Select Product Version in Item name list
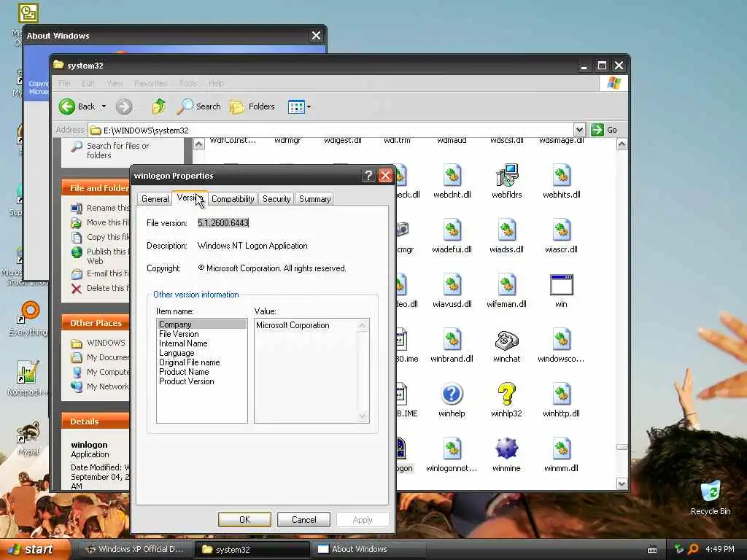 coord(202,381)
